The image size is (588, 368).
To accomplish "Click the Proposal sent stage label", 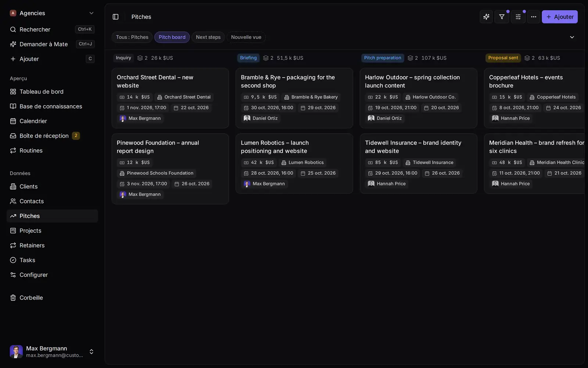I will pyautogui.click(x=503, y=58).
